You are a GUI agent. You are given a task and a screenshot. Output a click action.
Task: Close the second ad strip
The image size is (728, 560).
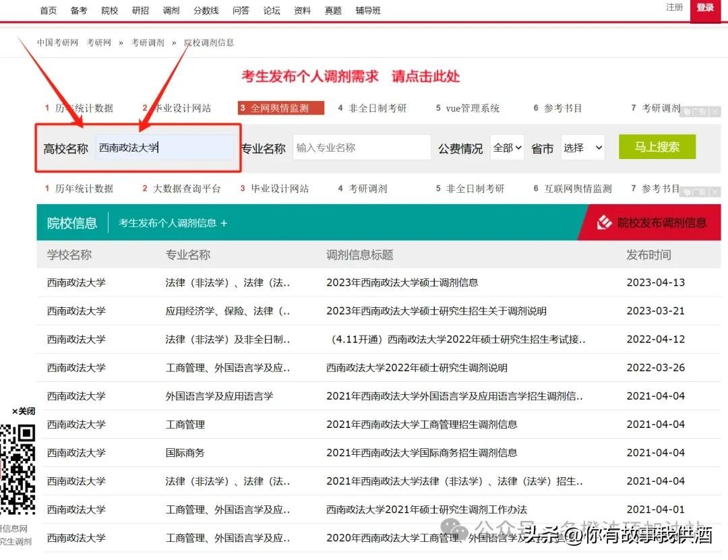point(715,192)
